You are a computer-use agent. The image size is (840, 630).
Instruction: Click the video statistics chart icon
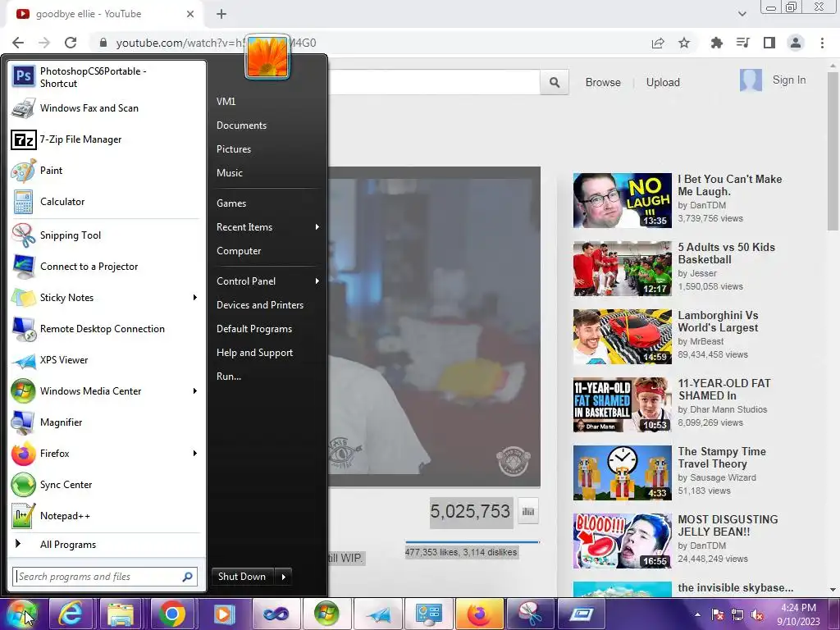click(x=528, y=512)
